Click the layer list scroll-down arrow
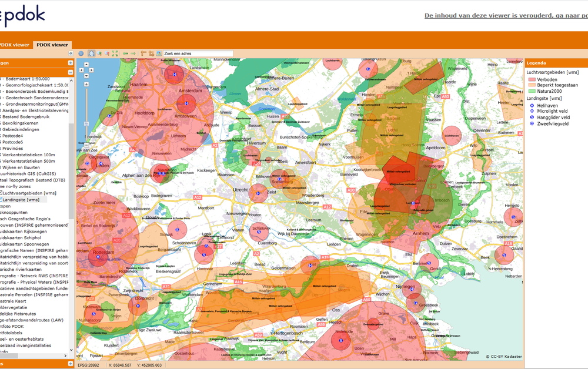The image size is (588, 369). (71, 350)
